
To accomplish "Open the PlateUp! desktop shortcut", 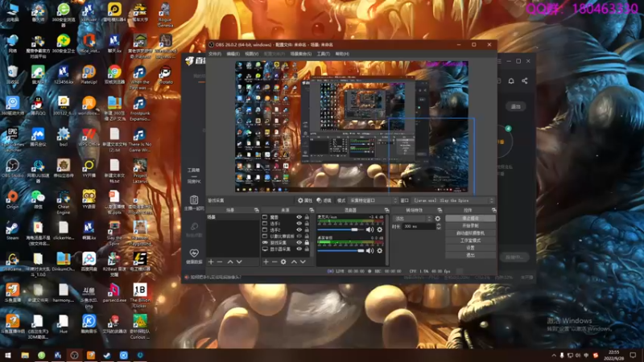I will click(x=89, y=75).
